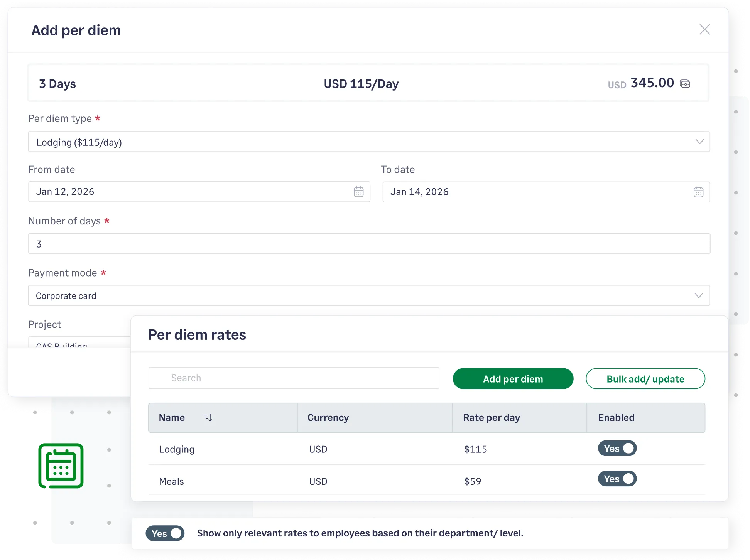
Task: Close the Add per diem dialog
Action: pyautogui.click(x=705, y=29)
